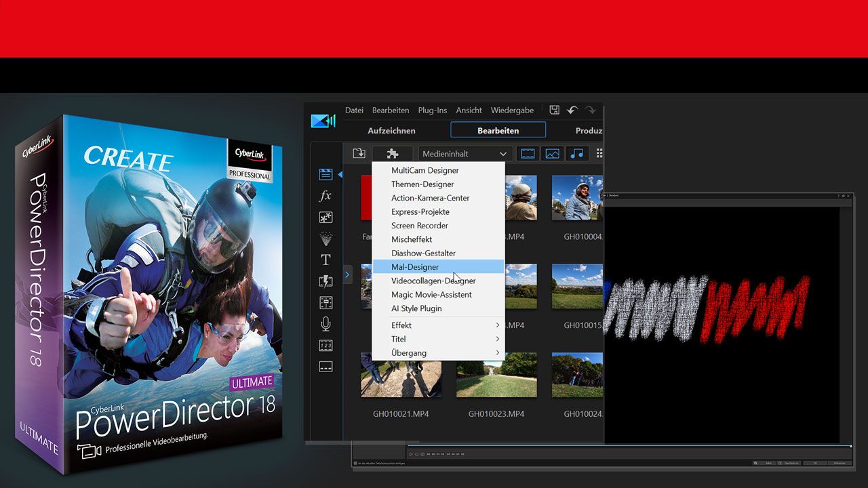
Task: Toggle the music filter icon
Action: pos(577,153)
